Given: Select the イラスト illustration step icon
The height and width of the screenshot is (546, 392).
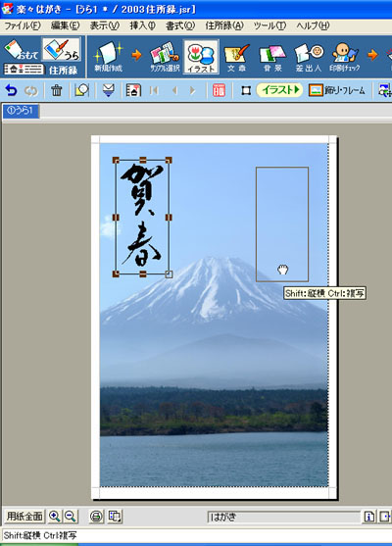Looking at the screenshot, I should pyautogui.click(x=201, y=57).
